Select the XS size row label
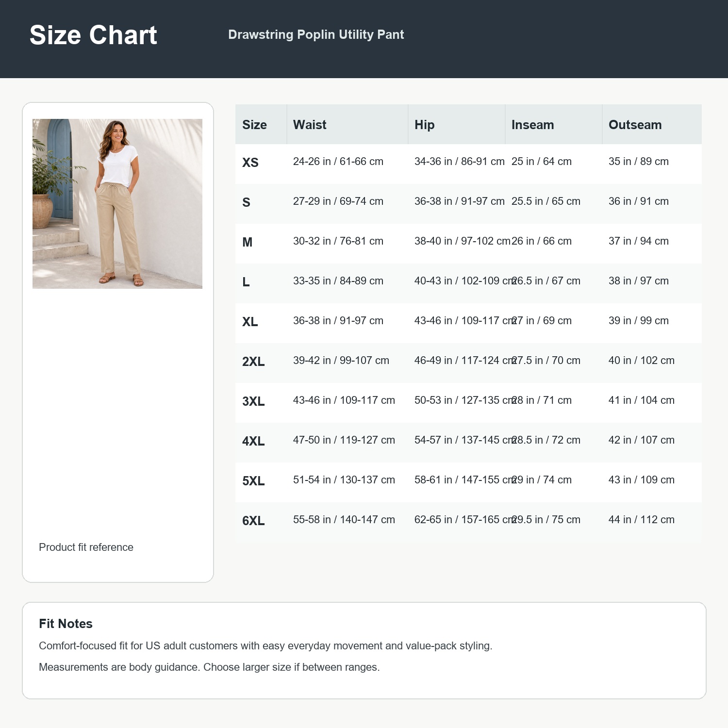The image size is (728, 728). pyautogui.click(x=250, y=163)
